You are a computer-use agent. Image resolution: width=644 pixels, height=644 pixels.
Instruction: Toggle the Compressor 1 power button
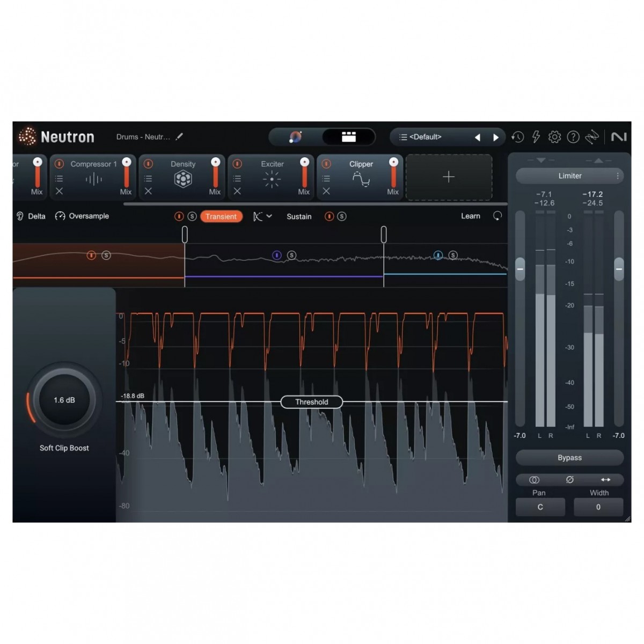[x=60, y=164]
